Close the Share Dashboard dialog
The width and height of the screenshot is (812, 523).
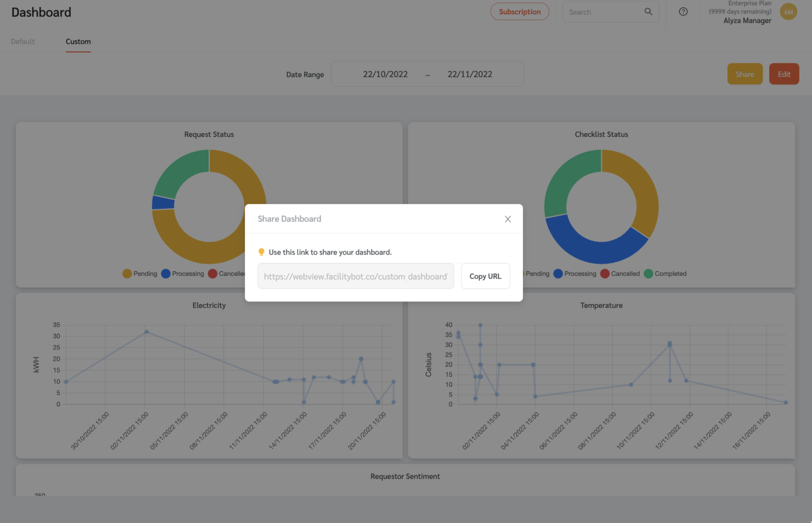[x=508, y=219]
